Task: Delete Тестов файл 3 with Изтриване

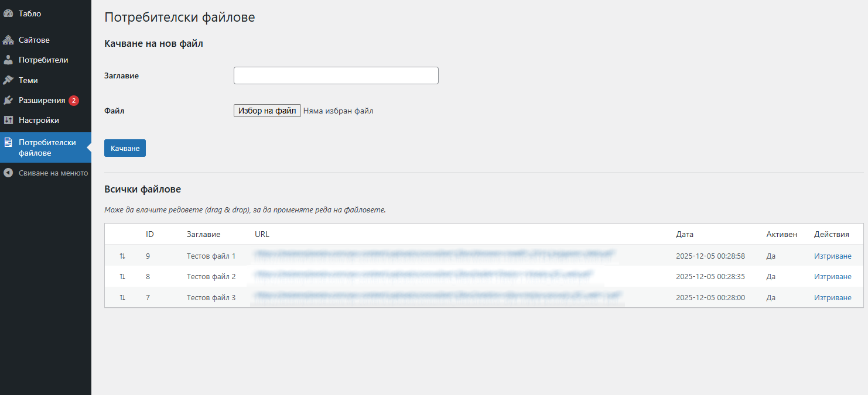Action: 832,298
